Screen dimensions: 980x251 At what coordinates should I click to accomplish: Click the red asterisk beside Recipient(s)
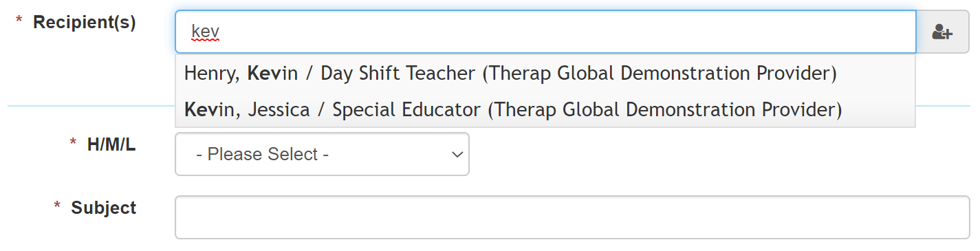(19, 21)
